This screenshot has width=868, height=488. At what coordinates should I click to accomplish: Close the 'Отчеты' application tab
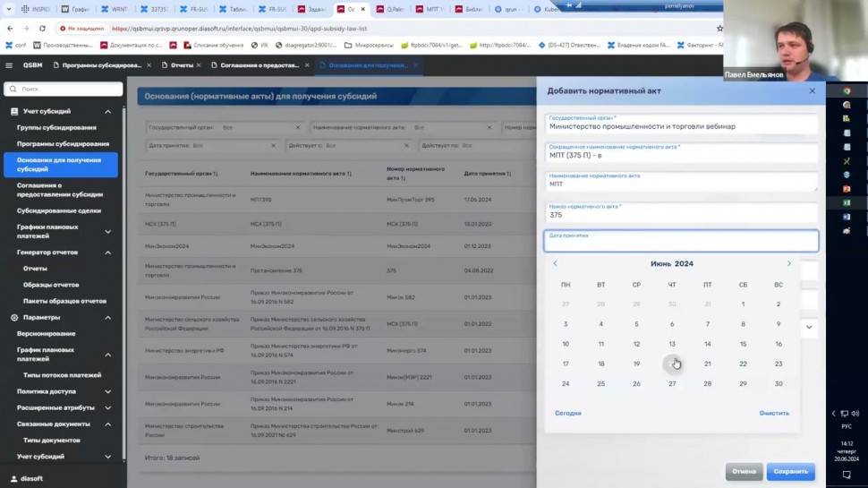200,65
